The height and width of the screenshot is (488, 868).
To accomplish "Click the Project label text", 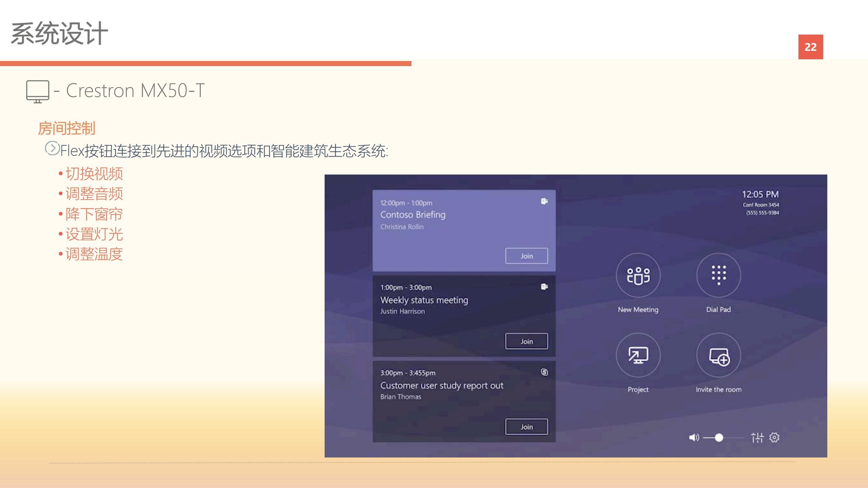I will [638, 390].
